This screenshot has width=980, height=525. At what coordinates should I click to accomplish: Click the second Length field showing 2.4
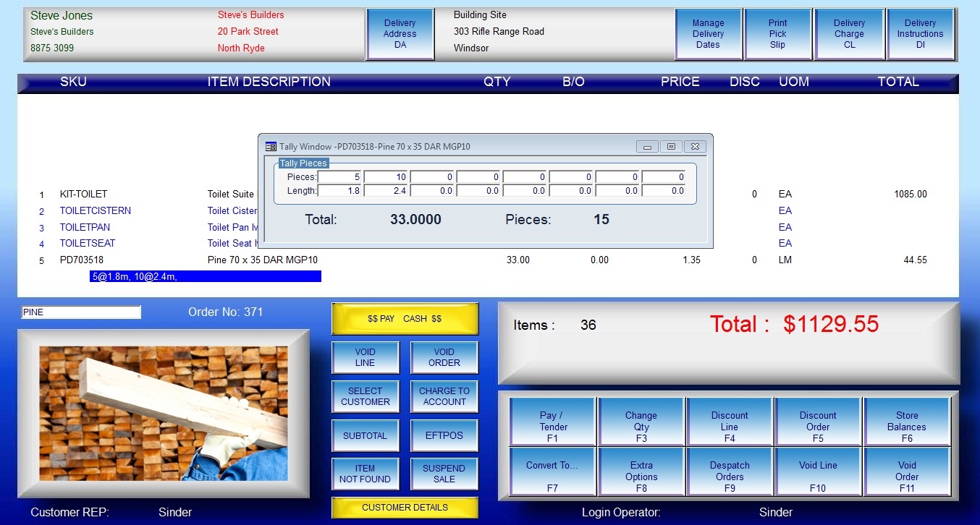coord(386,191)
